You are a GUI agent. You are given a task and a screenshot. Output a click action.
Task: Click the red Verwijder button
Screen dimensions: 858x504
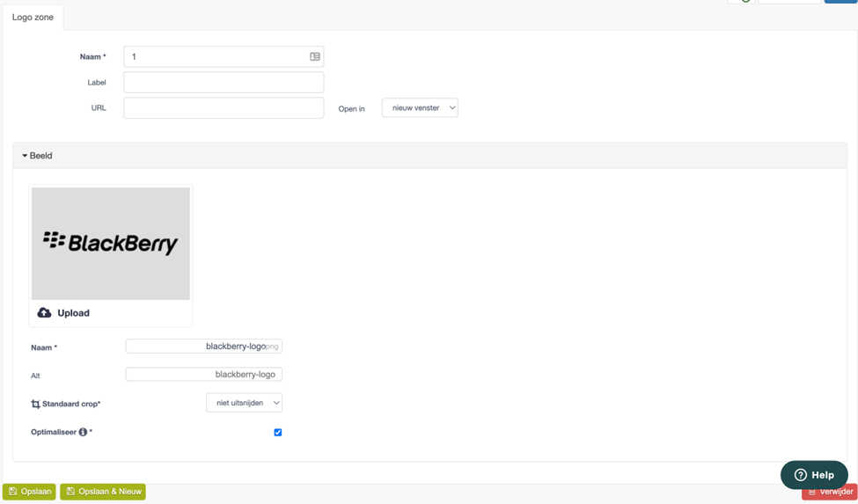830,492
